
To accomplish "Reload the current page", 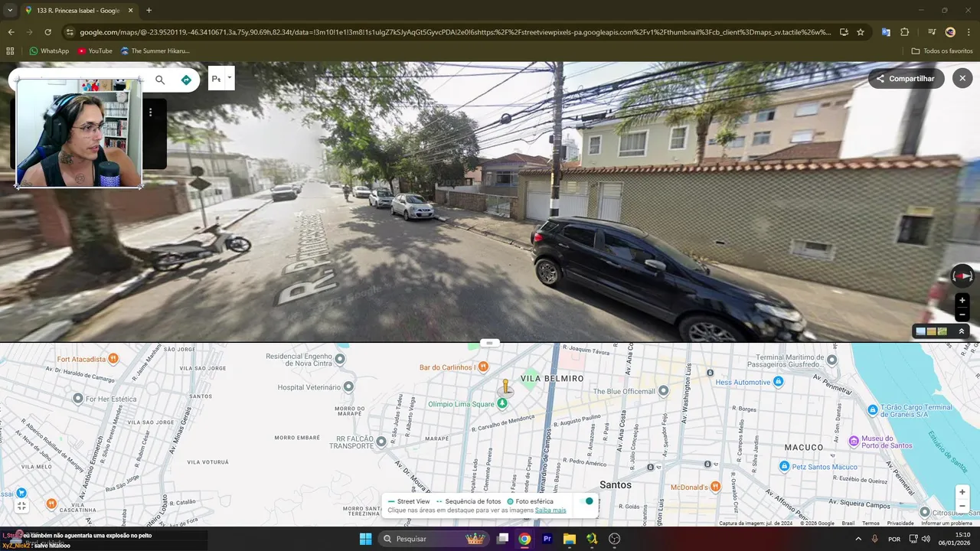I will point(47,32).
